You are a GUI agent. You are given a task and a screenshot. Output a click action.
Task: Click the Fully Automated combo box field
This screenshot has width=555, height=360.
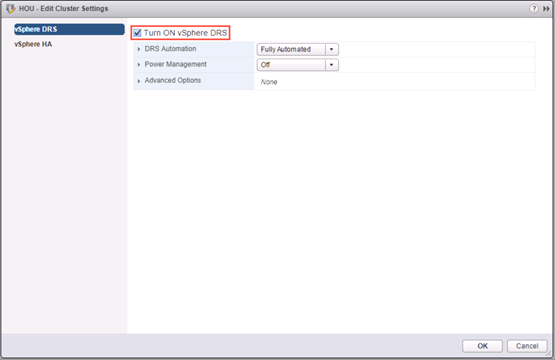pos(298,49)
